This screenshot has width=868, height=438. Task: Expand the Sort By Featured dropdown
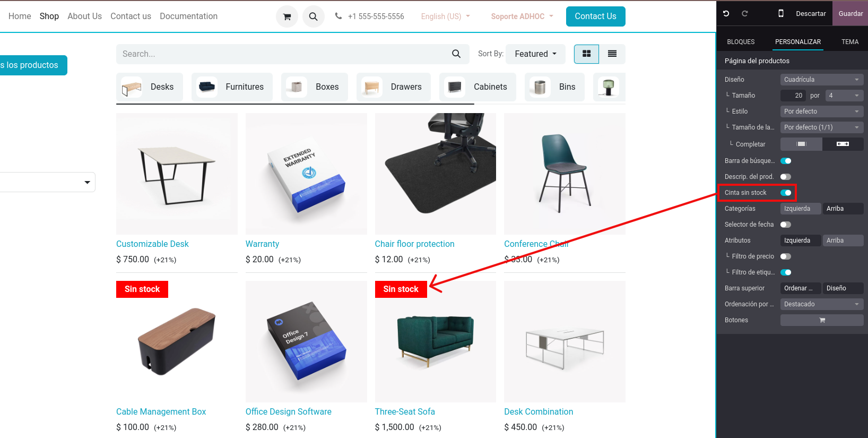click(x=535, y=54)
